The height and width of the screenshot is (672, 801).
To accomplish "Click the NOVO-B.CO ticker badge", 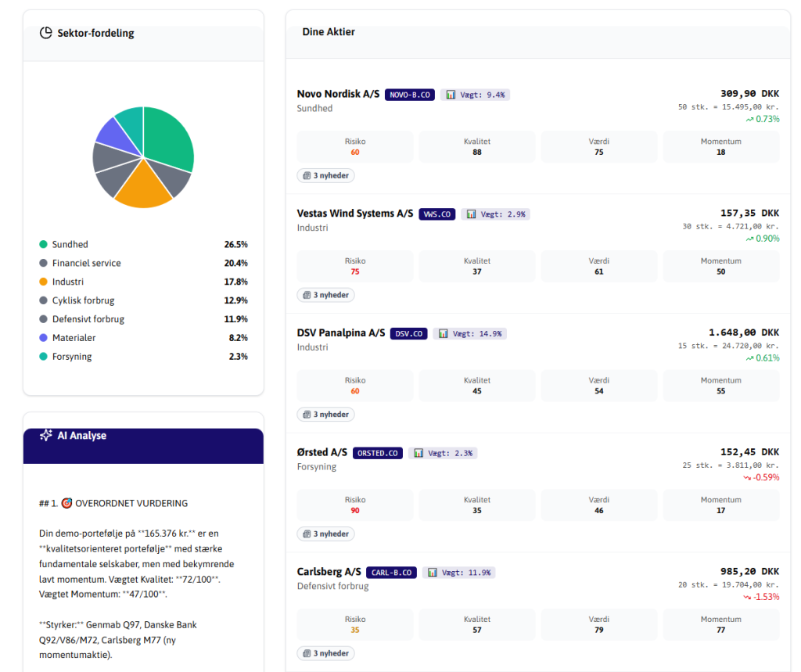I will 410,95.
